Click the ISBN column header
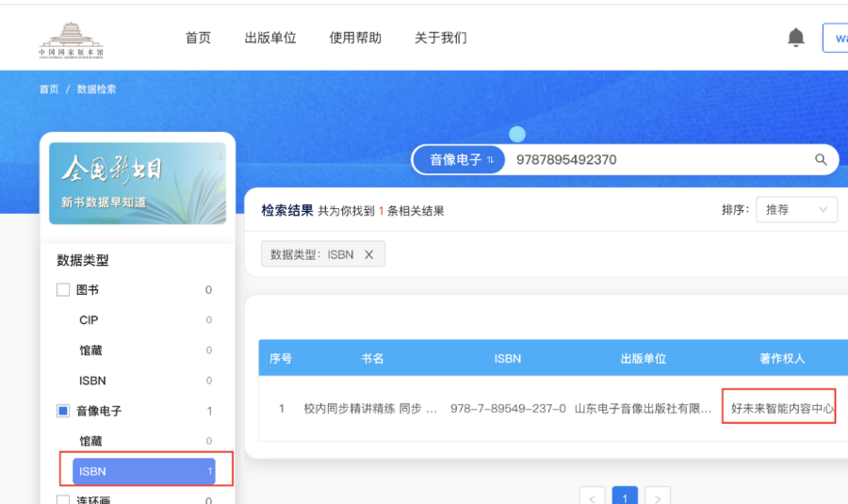Screen dimensions: 848x504 [507, 359]
